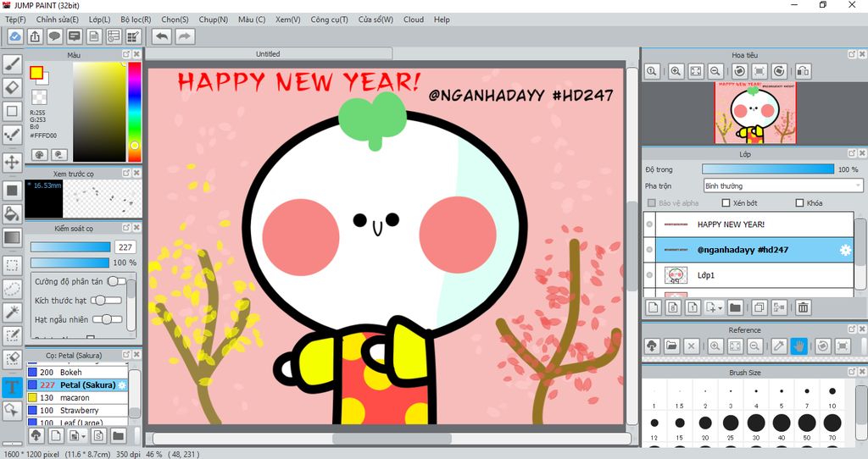Adjust the Độ trong opacity slider
Screen dimensions: 868x459
click(767, 169)
